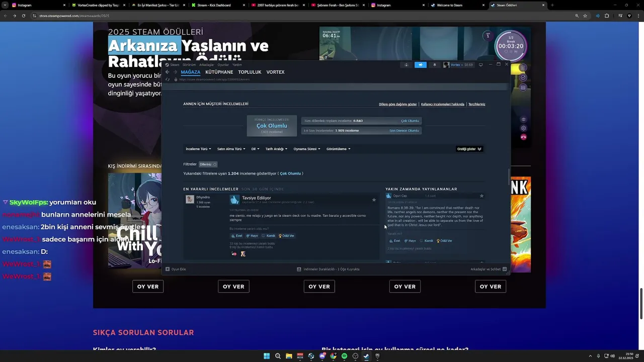Select the MAĞAZA tab
Screen dimensions: 644x362
click(x=191, y=72)
